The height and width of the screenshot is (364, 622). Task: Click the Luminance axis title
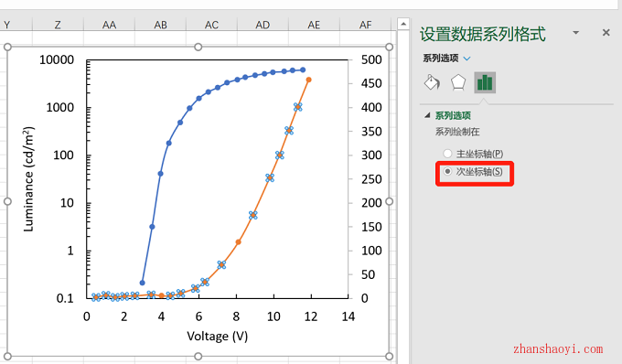click(28, 179)
